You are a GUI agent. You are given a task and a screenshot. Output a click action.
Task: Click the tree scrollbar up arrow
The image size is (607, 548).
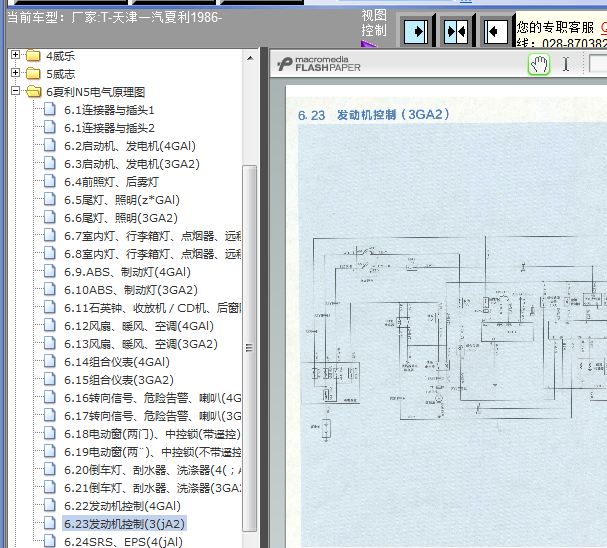250,58
